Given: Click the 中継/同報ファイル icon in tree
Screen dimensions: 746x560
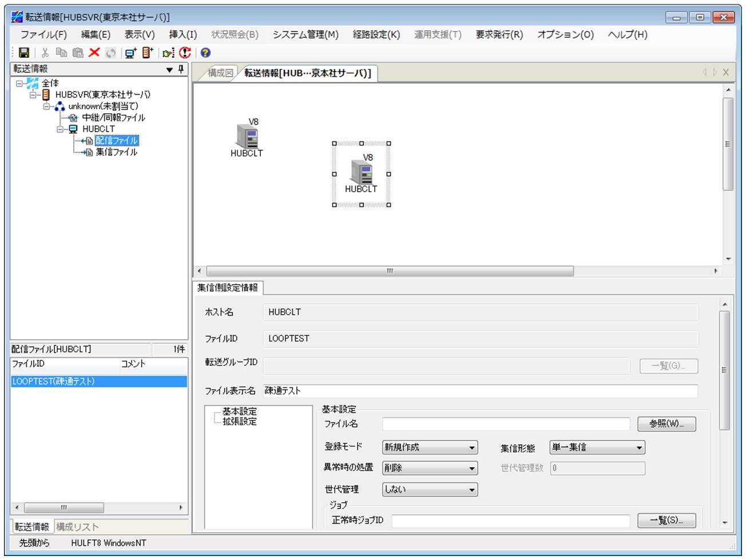Looking at the screenshot, I should tap(73, 118).
